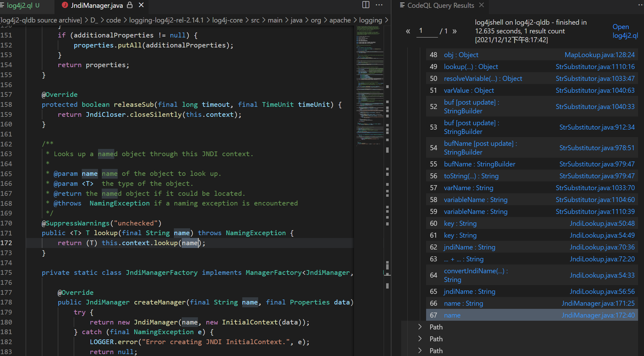Go to previous results page arrow
The height and width of the screenshot is (356, 644).
tap(408, 31)
